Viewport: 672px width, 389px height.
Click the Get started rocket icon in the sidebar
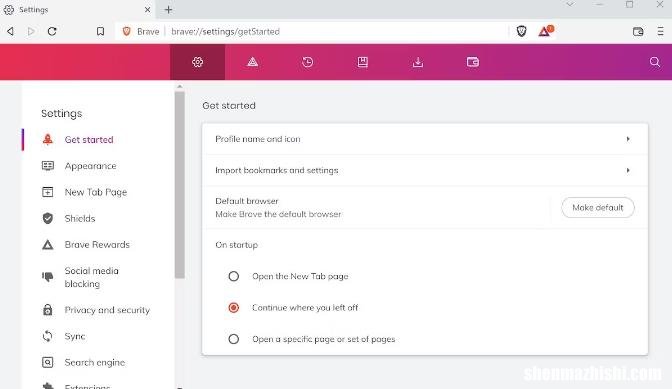tap(48, 139)
